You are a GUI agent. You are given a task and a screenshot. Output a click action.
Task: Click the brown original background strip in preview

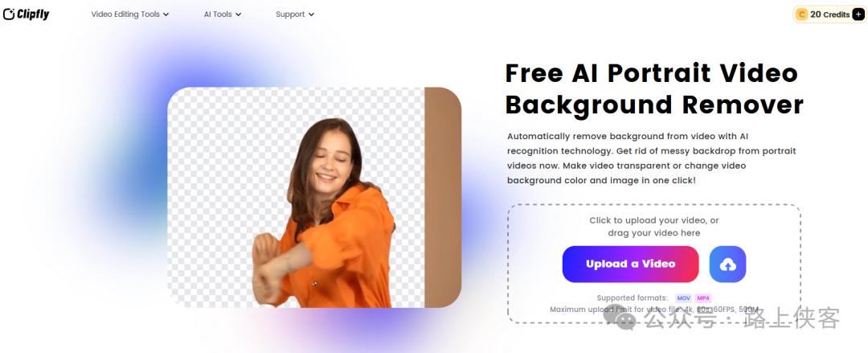click(x=442, y=197)
